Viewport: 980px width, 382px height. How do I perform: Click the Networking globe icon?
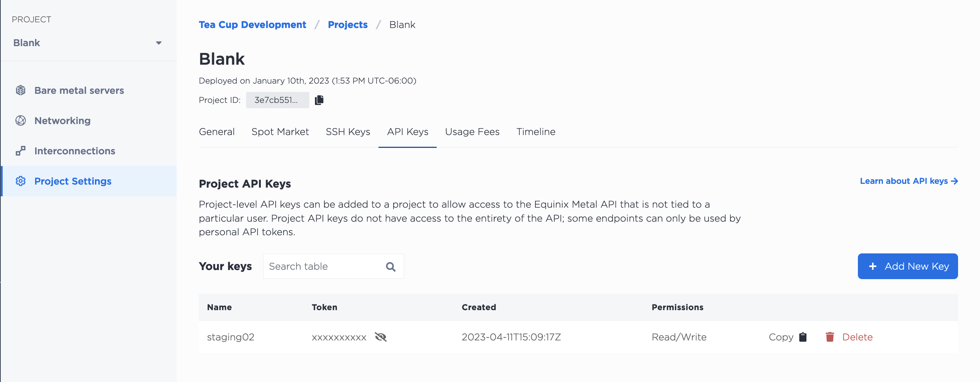click(20, 121)
